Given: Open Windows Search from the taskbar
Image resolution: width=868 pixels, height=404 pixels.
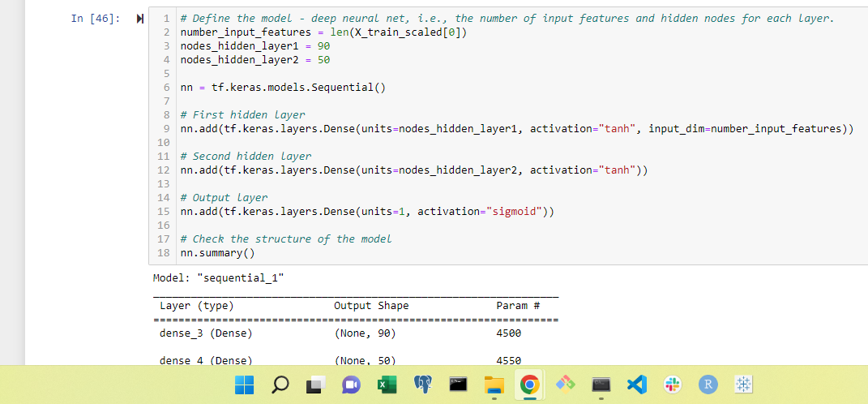Looking at the screenshot, I should (x=280, y=384).
